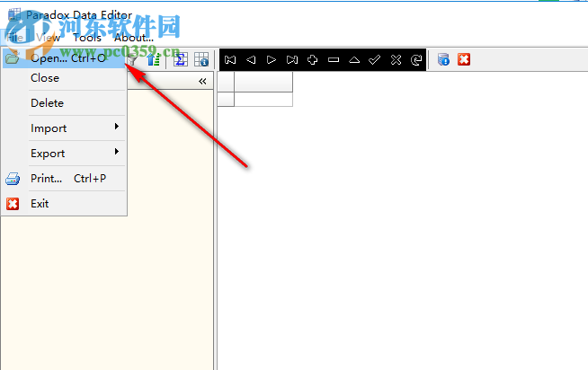This screenshot has width=588, height=370.
Task: Expand the Import submenu
Action: [64, 128]
